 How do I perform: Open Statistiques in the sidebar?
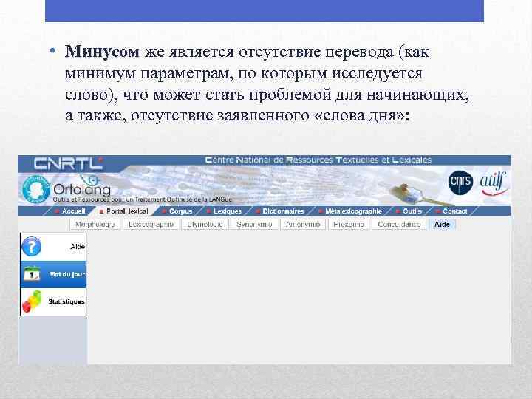tap(66, 301)
